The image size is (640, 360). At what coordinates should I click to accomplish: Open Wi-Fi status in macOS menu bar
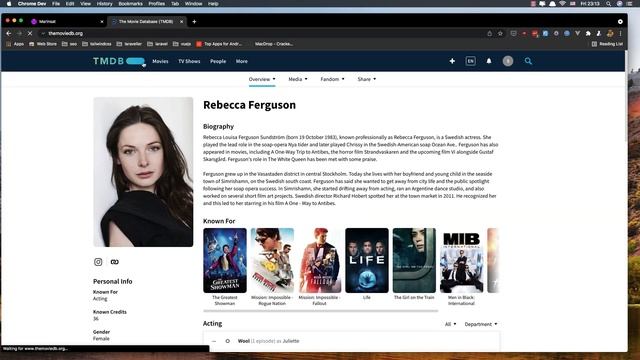coord(562,4)
